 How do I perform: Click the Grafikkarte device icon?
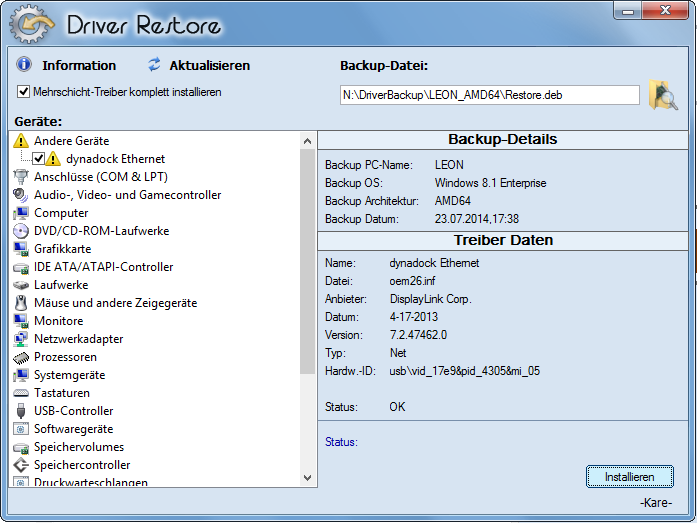21,249
